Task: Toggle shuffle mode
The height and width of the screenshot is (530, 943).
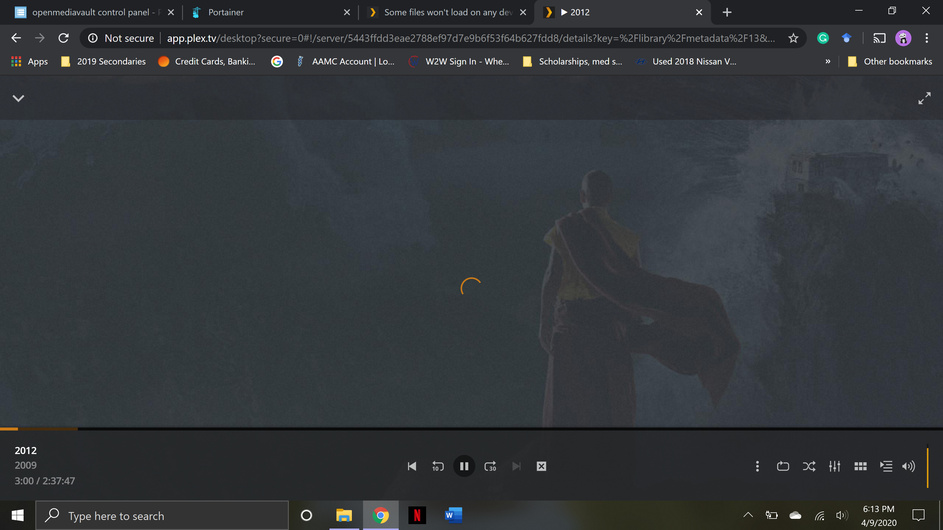Action: [x=809, y=466]
